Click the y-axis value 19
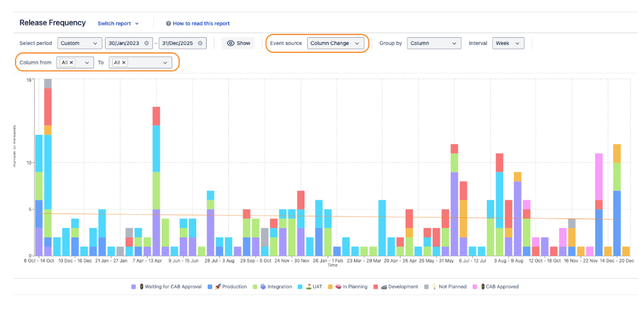The image size is (644, 312). (x=29, y=80)
